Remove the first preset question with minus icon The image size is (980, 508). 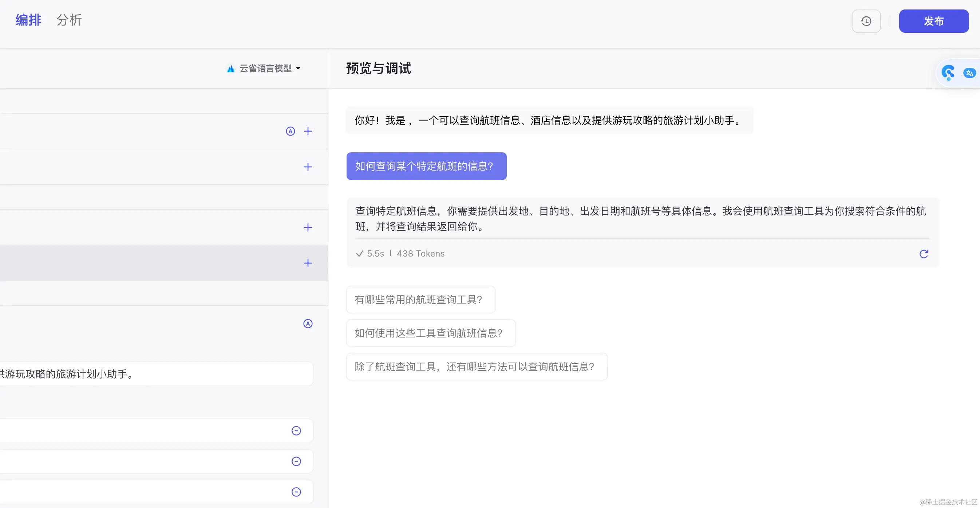tap(296, 431)
